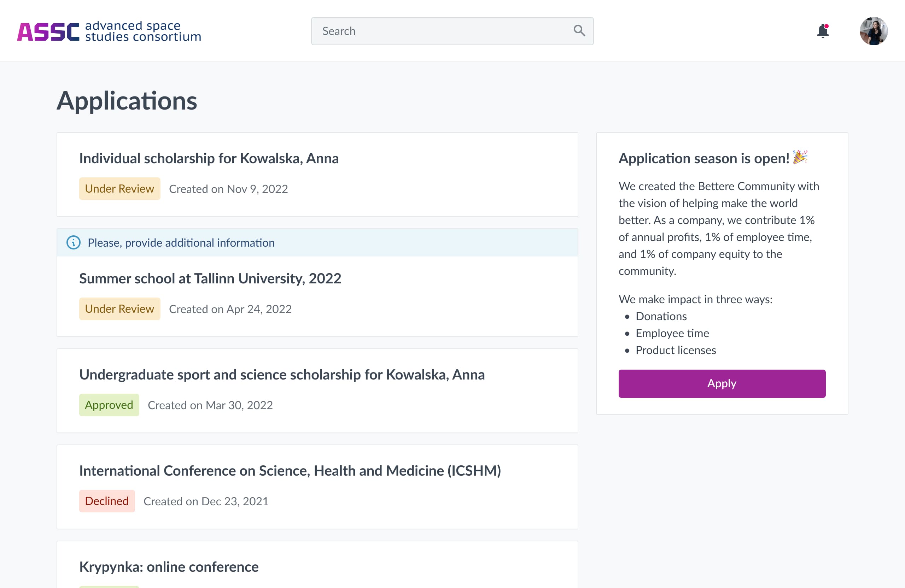Click the Applications page heading
Viewport: 905px width, 588px height.
point(127,100)
